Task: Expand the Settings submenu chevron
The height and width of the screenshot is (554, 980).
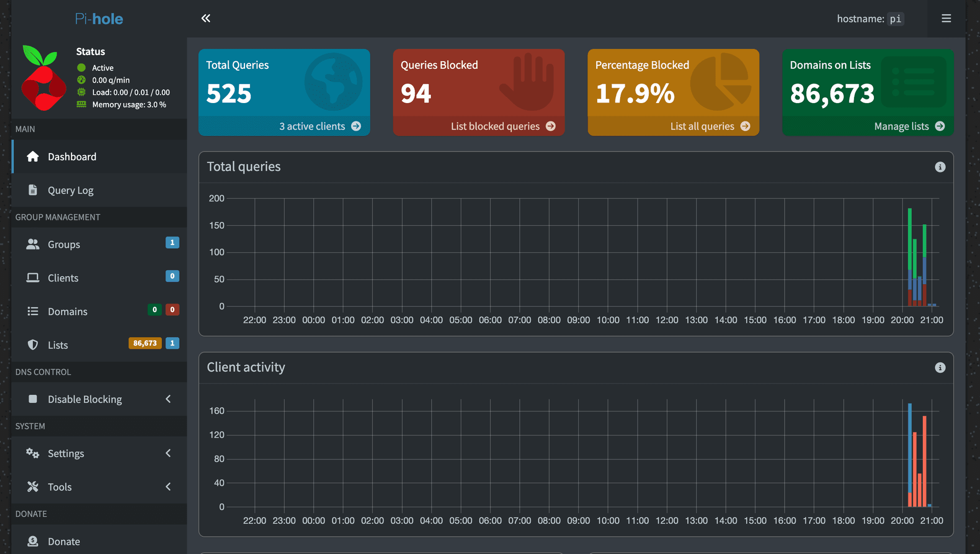Action: click(x=168, y=453)
